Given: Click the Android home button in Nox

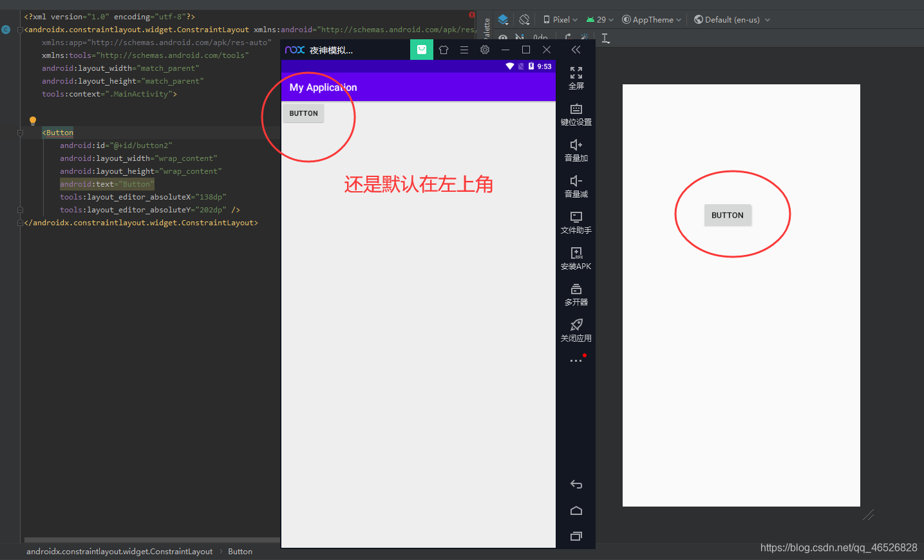Looking at the screenshot, I should tap(576, 510).
